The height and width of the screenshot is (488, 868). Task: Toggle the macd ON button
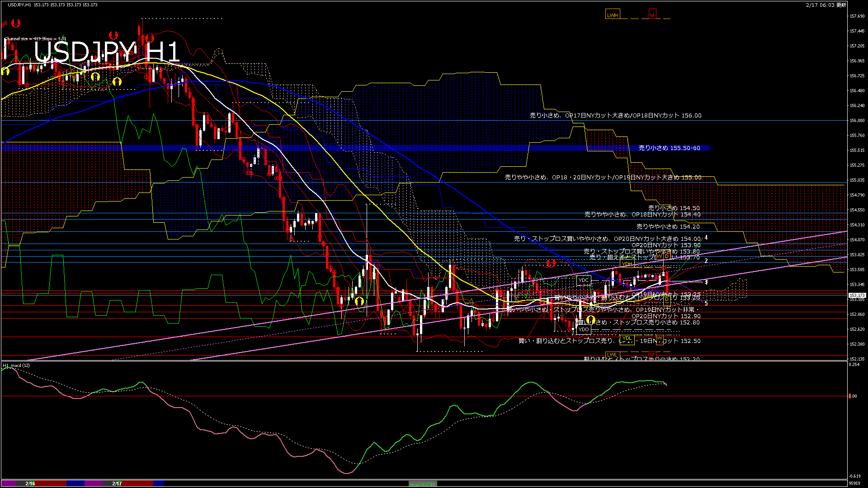click(423, 484)
